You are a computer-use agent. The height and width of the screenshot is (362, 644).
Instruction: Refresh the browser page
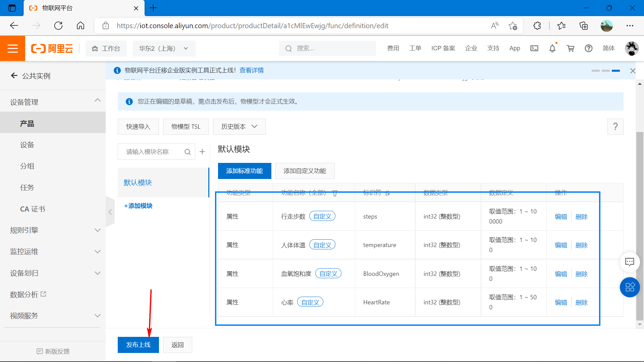[58, 26]
